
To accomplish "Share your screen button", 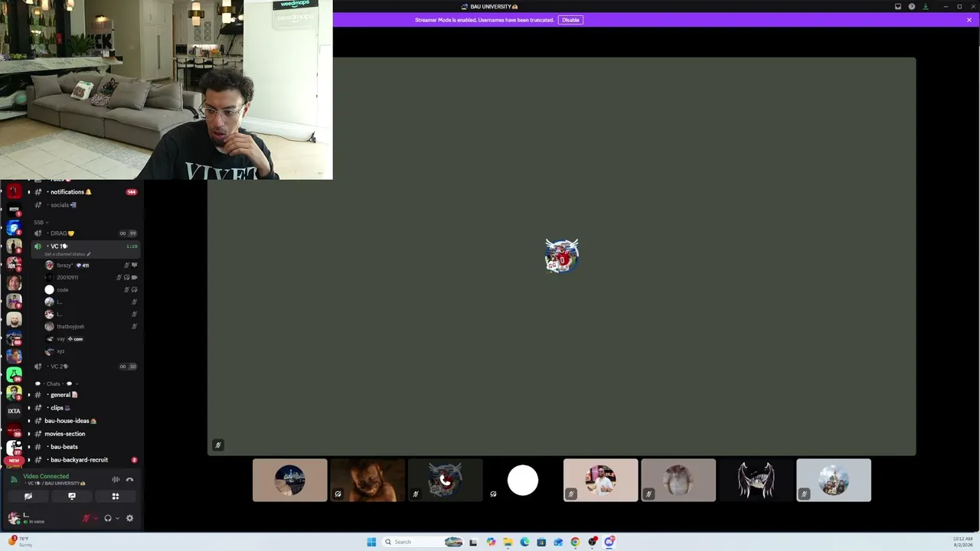I will pyautogui.click(x=72, y=496).
